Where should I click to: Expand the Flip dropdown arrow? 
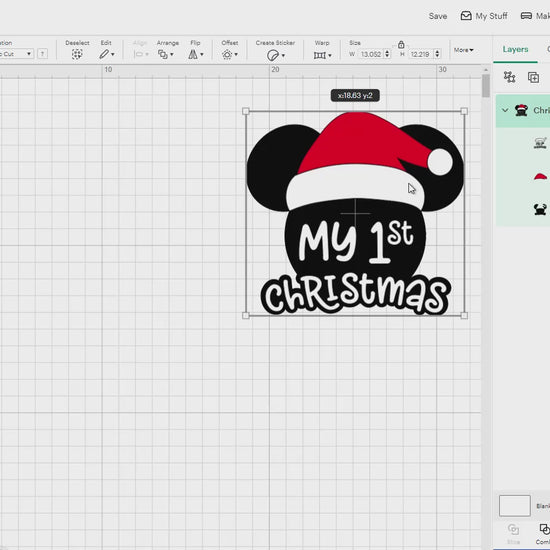coord(202,54)
